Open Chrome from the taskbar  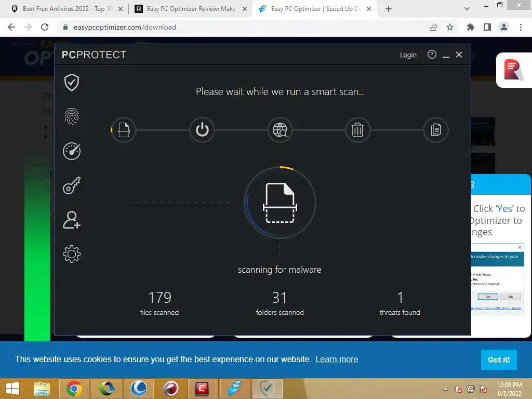pos(74,389)
